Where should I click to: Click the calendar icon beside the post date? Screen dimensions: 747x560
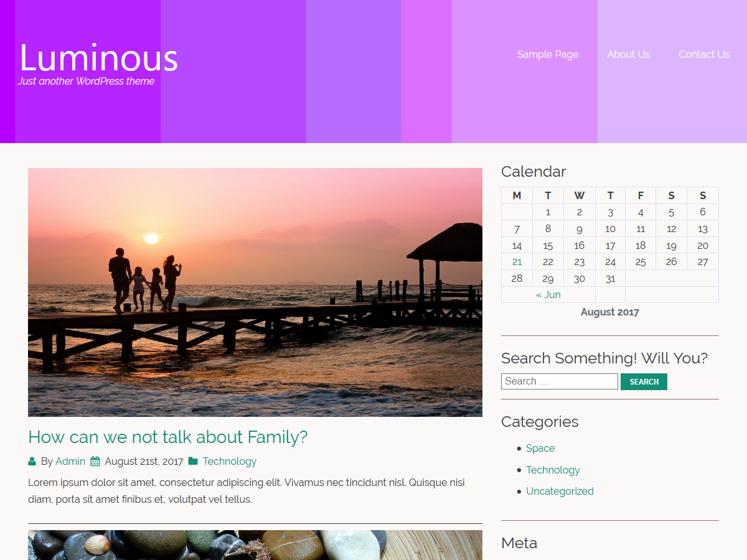tap(95, 461)
